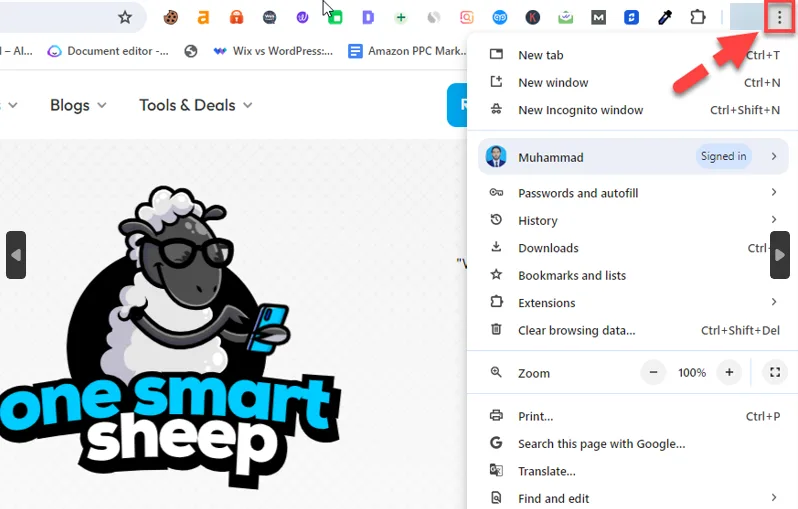Open the blue round goggles extension icon
Viewport: 798px width, 509px height.
click(x=500, y=18)
